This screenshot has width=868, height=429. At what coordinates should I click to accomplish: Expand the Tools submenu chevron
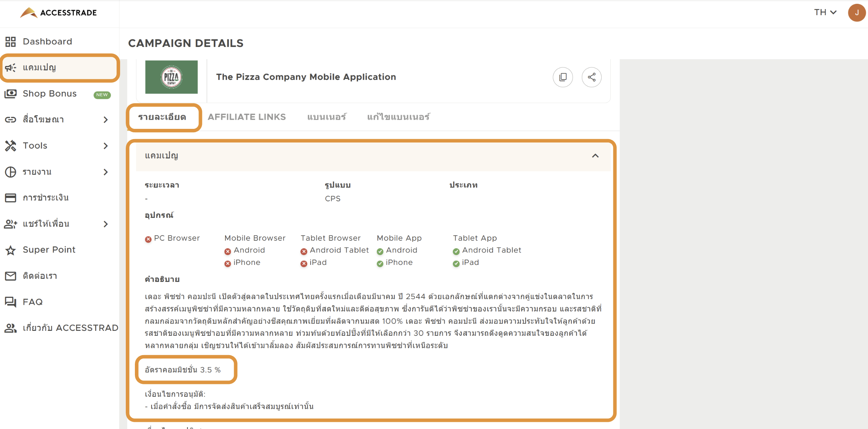tap(106, 146)
